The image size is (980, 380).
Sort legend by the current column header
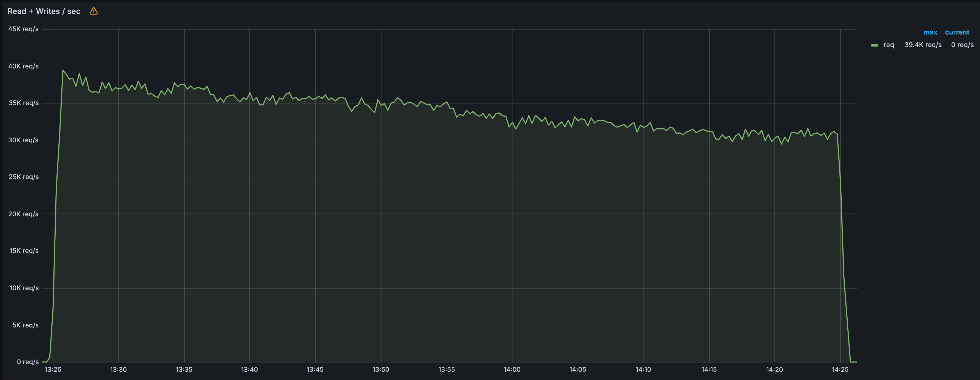(x=957, y=32)
